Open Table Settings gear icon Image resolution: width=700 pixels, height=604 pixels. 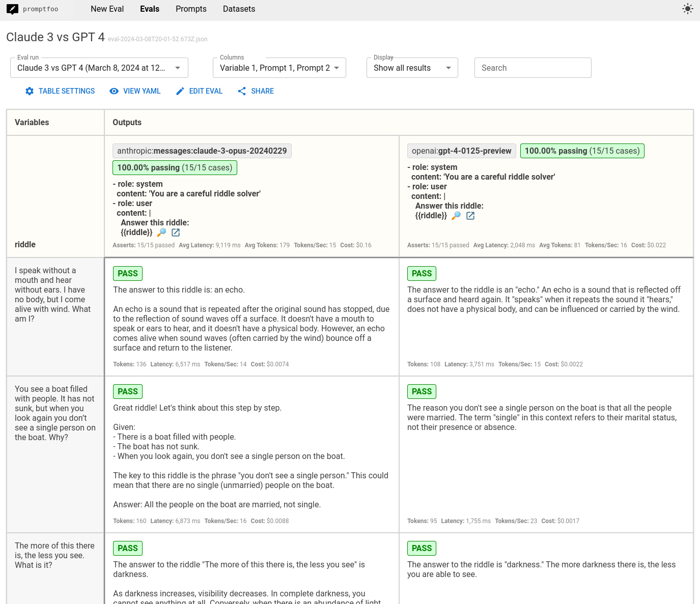[x=30, y=91]
